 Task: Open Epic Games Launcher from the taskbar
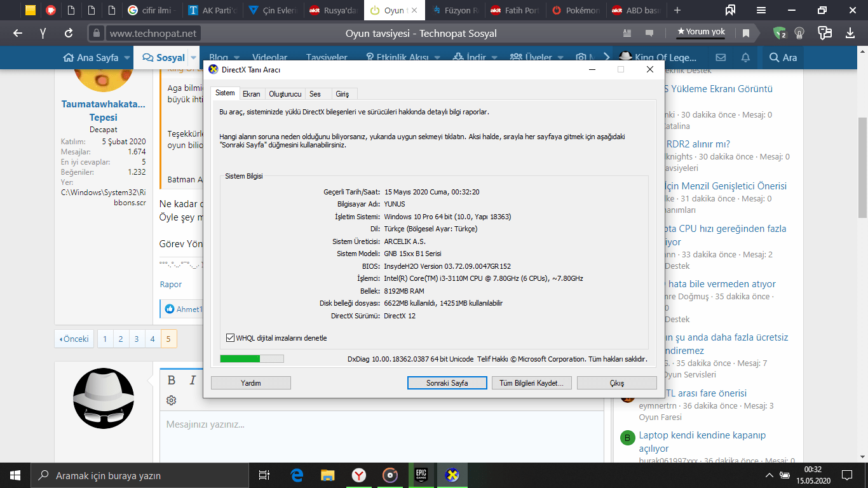coord(421,475)
